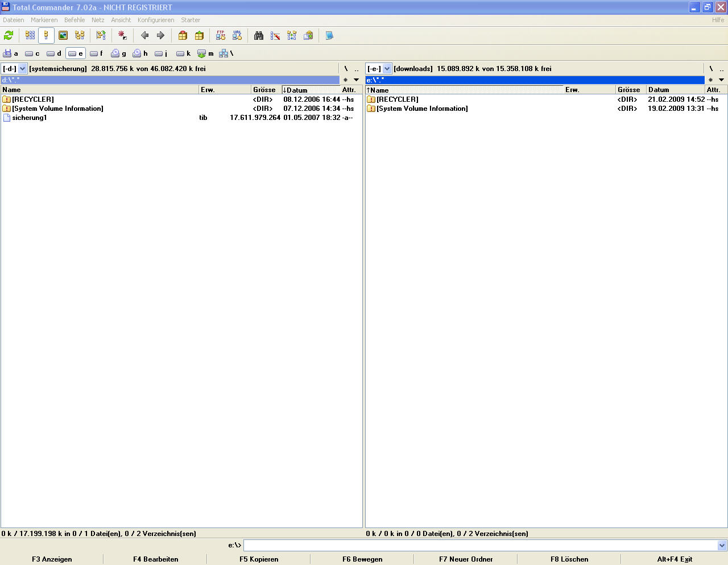
Task: Sort right panel by Name column
Action: (x=464, y=90)
